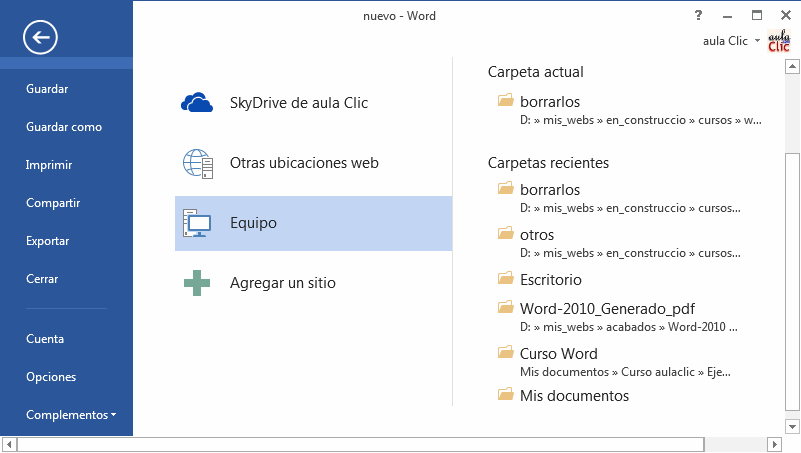Click the aulaClic logo avatar

[x=779, y=44]
